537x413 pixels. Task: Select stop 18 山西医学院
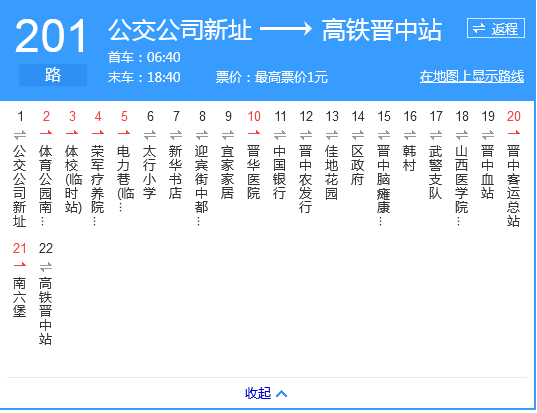click(462, 185)
